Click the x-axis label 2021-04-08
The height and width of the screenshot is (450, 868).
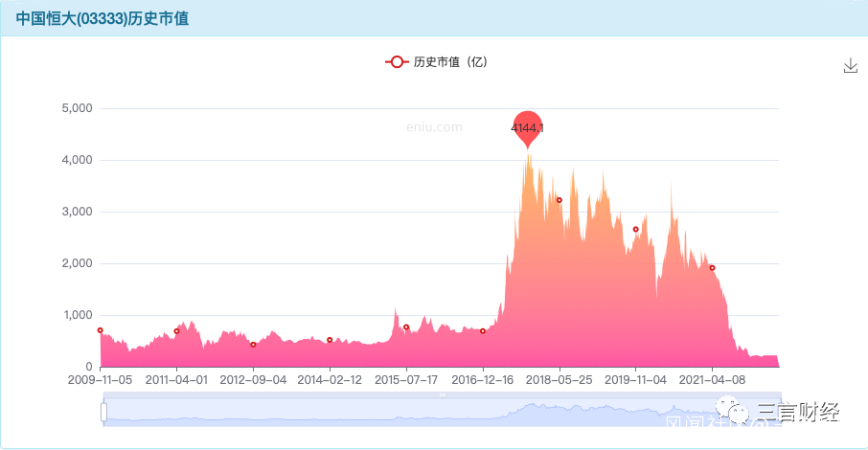click(x=713, y=380)
